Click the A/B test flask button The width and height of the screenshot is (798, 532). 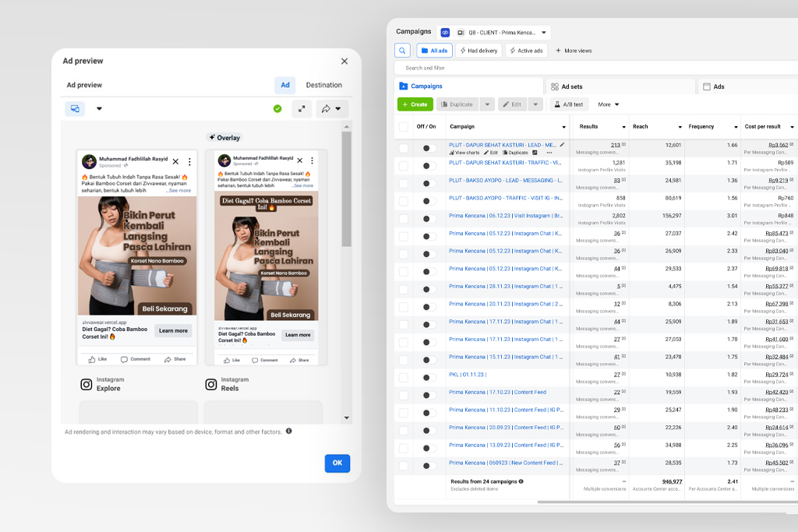pyautogui.click(x=568, y=104)
